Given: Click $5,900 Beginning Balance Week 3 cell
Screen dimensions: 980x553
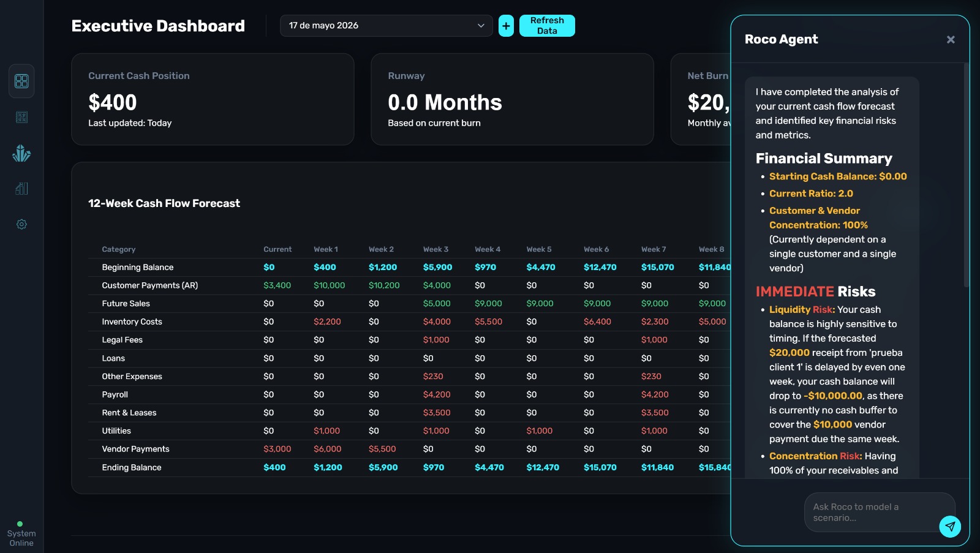Looking at the screenshot, I should (x=438, y=267).
